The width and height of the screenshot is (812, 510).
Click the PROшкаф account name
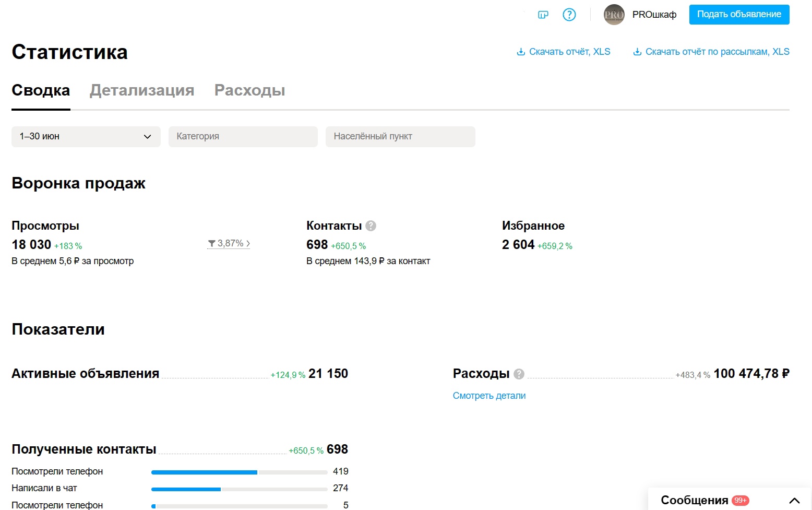(654, 15)
